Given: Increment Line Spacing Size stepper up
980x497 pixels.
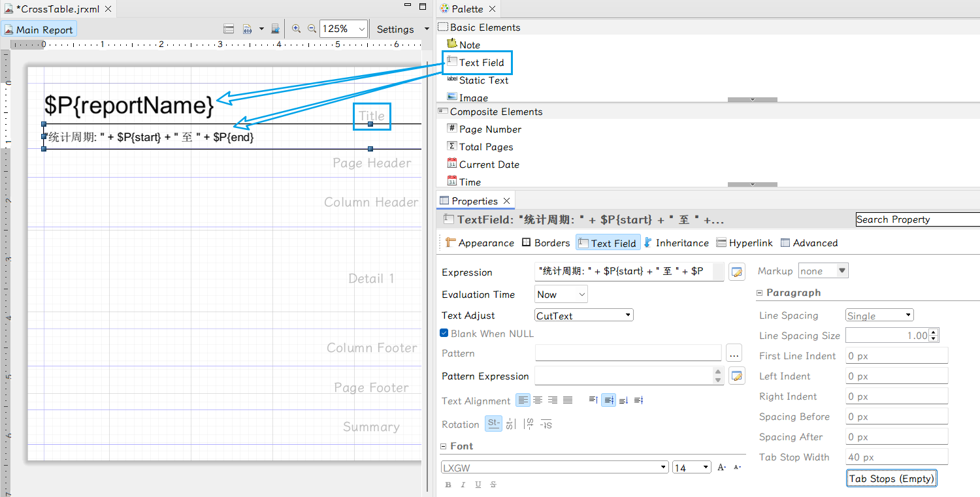Looking at the screenshot, I should coord(934,332).
